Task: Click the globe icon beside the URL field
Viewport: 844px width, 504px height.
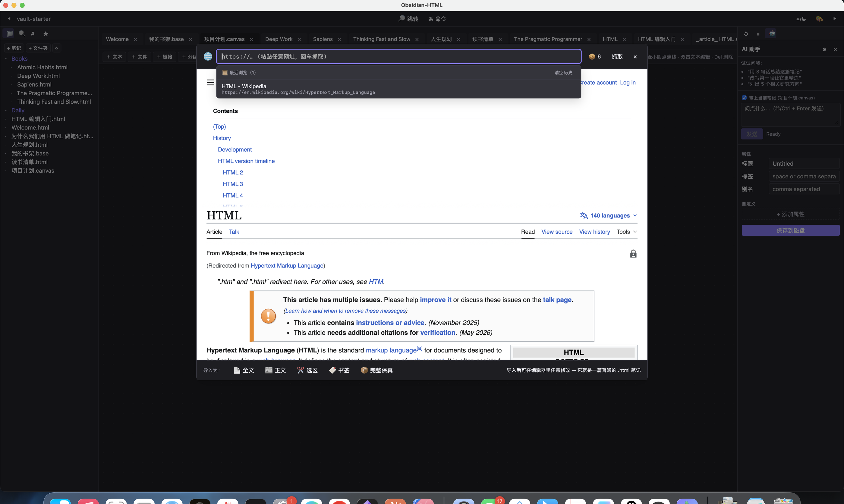Action: (208, 56)
